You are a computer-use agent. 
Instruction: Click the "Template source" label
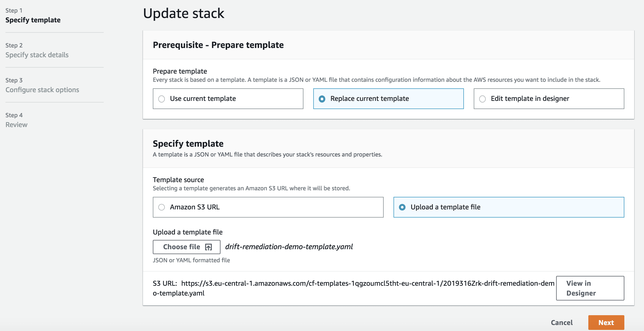coord(178,179)
